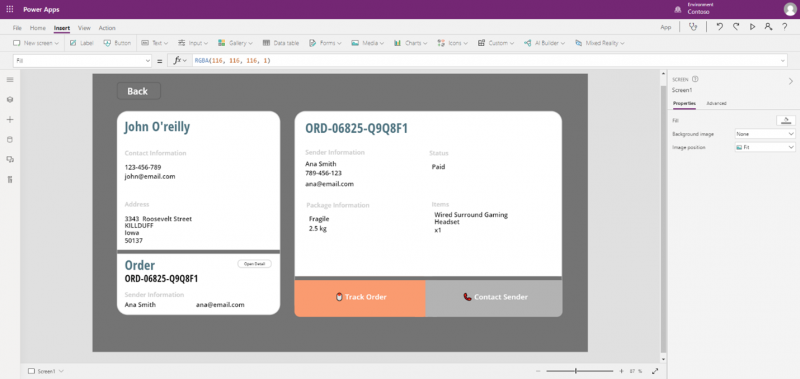The width and height of the screenshot is (800, 379).
Task: Open the Power Apps app launcher waffle
Action: [x=10, y=9]
